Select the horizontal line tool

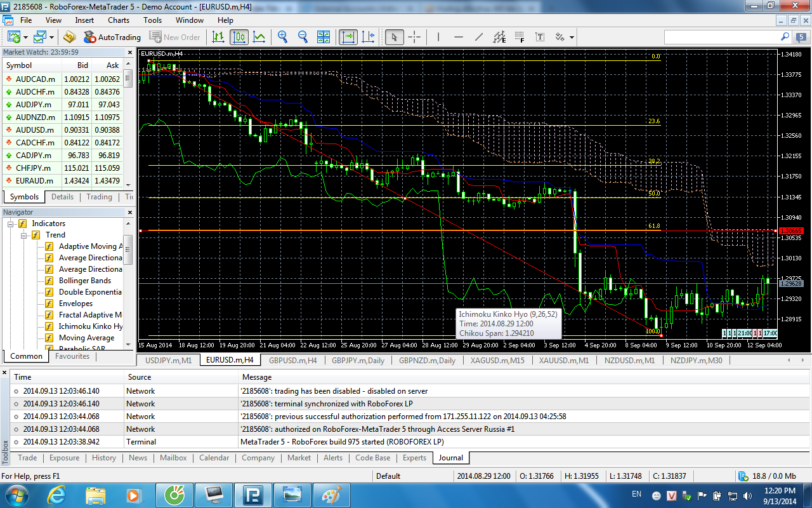[x=458, y=37]
